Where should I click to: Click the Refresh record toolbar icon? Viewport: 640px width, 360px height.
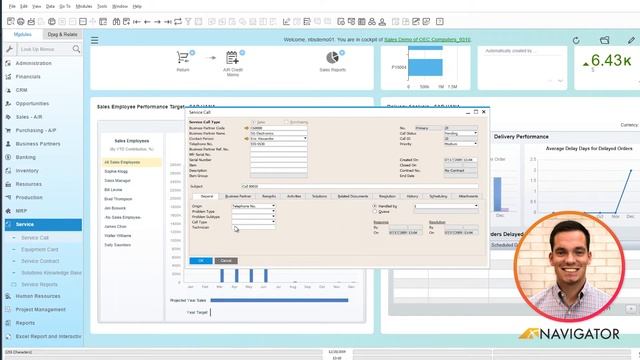click(x=178, y=21)
